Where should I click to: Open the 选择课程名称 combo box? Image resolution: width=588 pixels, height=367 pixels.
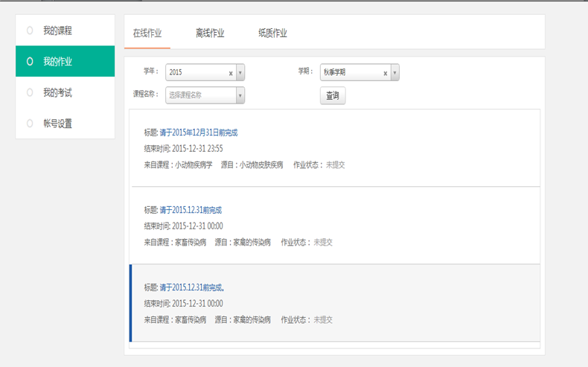pyautogui.click(x=205, y=95)
